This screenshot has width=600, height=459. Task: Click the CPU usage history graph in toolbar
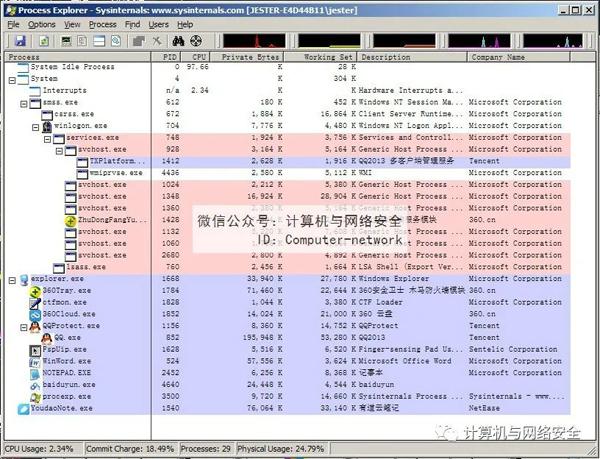255,40
